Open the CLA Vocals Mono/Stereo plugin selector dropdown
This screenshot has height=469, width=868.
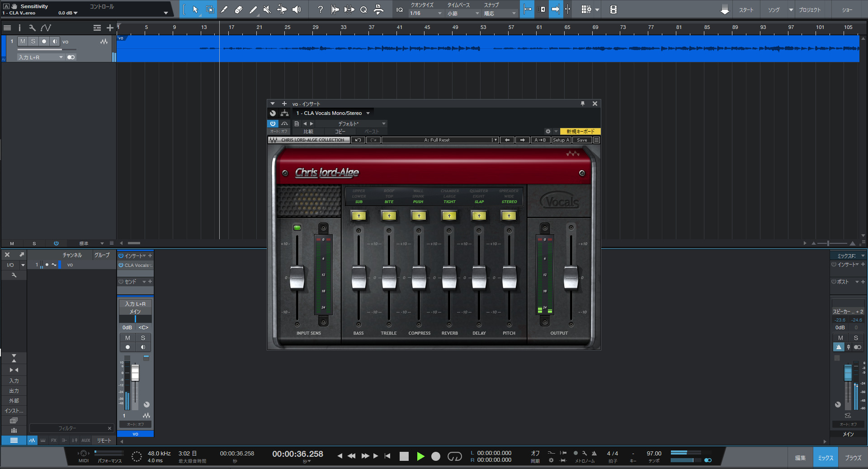[333, 113]
